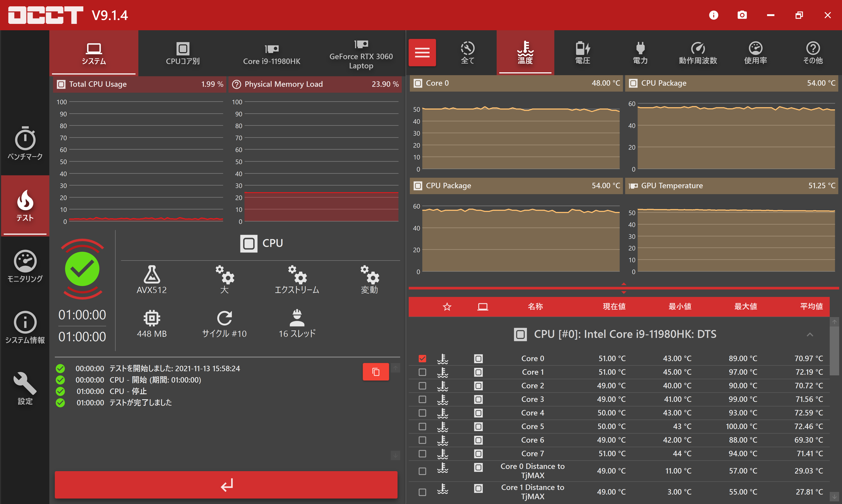
Task: Click the temperature graph icon for Core 5
Action: pyautogui.click(x=442, y=427)
